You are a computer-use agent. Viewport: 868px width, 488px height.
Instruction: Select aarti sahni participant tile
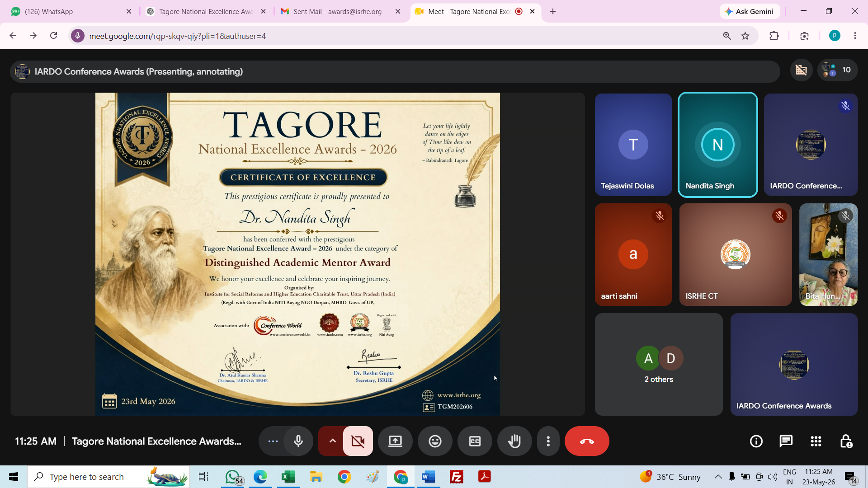point(633,254)
